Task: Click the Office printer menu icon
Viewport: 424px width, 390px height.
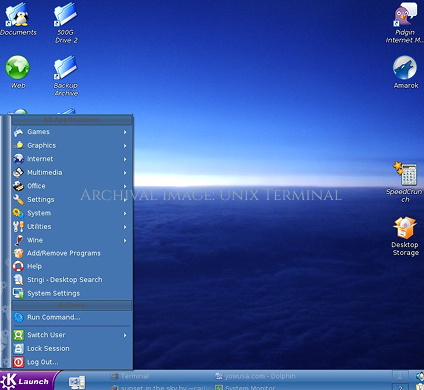Action: (x=18, y=186)
